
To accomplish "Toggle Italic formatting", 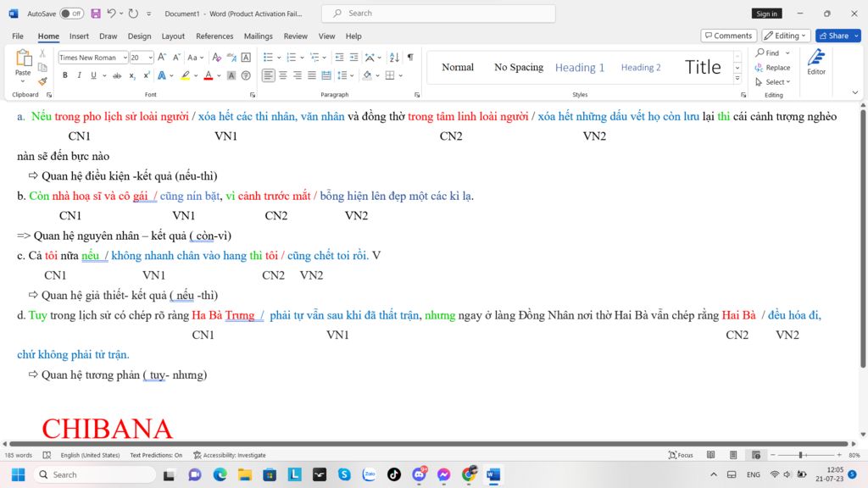I will [79, 75].
